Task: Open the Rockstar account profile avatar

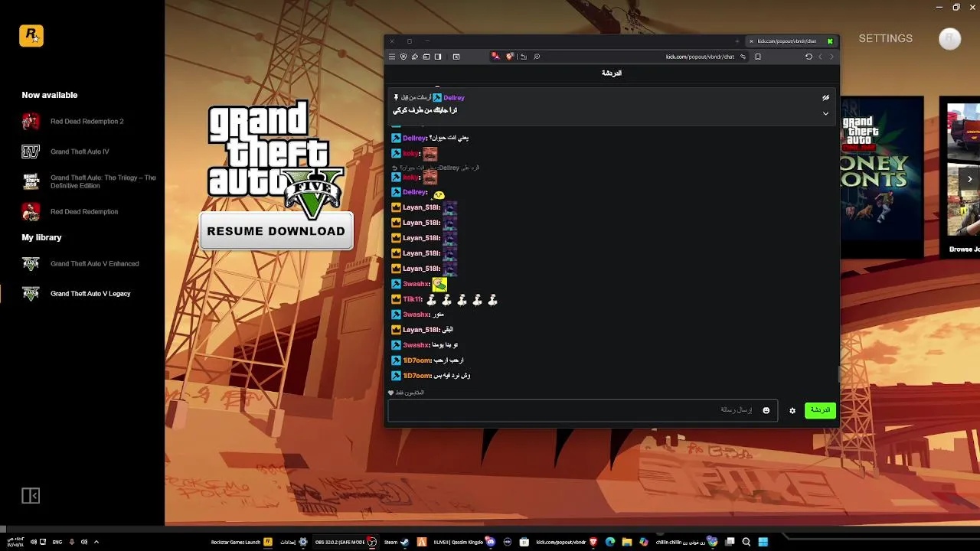Action: [949, 39]
